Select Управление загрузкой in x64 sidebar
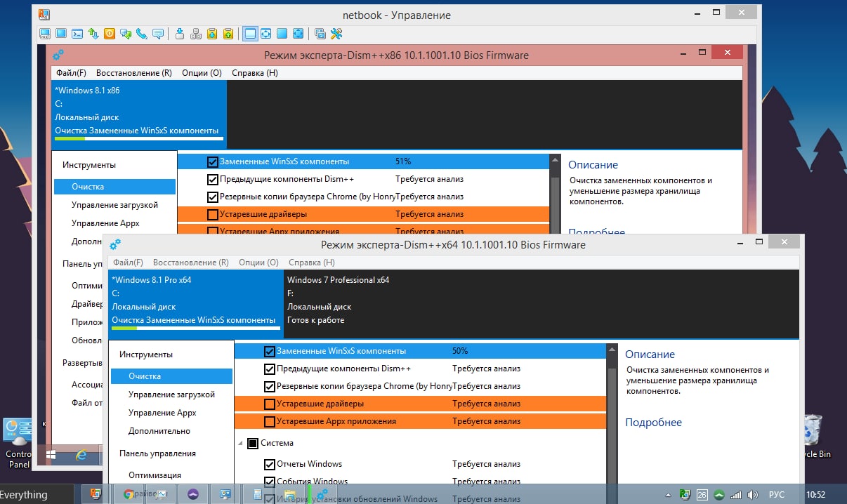The image size is (847, 504). click(171, 394)
